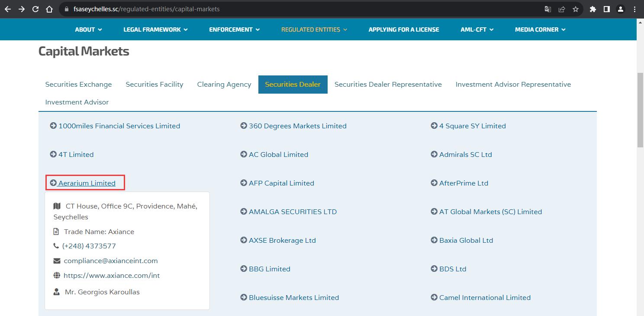Click the arrow icon beside 4 Square SY Limited
The width and height of the screenshot is (644, 316).
pos(434,126)
